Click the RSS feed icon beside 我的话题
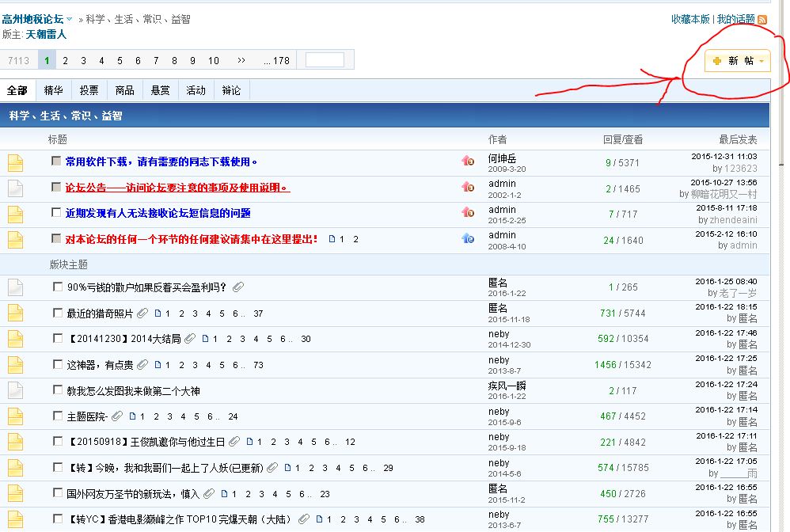This screenshot has width=790, height=532. click(x=762, y=19)
